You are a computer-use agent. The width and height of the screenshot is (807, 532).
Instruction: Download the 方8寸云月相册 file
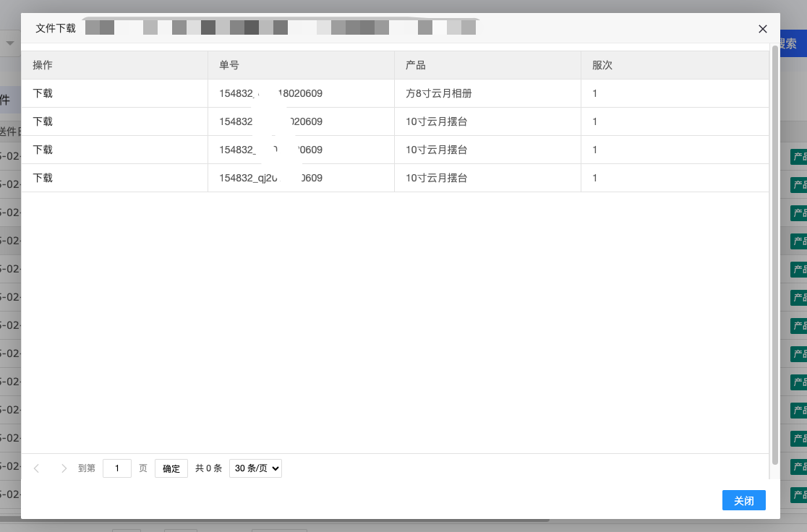43,93
